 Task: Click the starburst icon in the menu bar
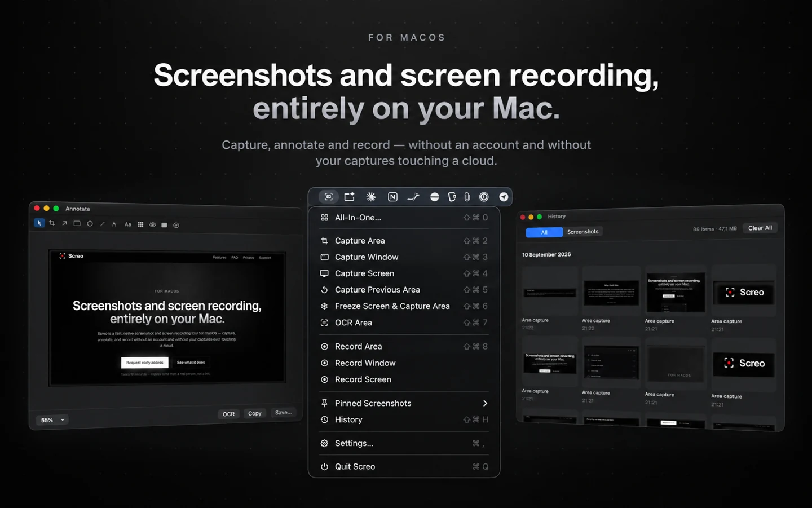click(x=371, y=197)
